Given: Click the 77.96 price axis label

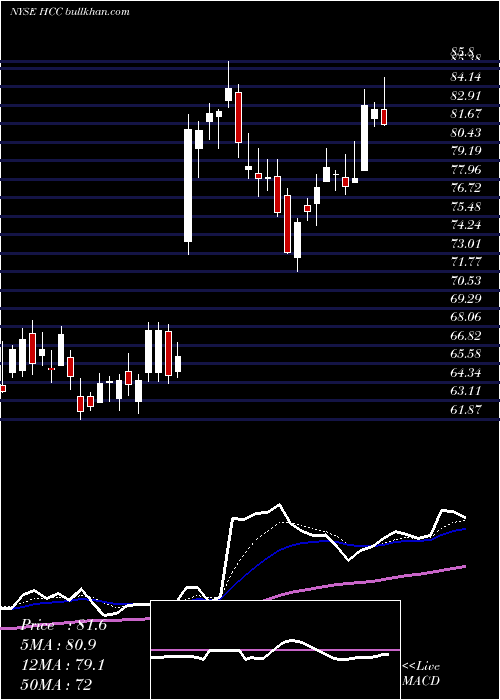Looking at the screenshot, I should pos(466,169).
